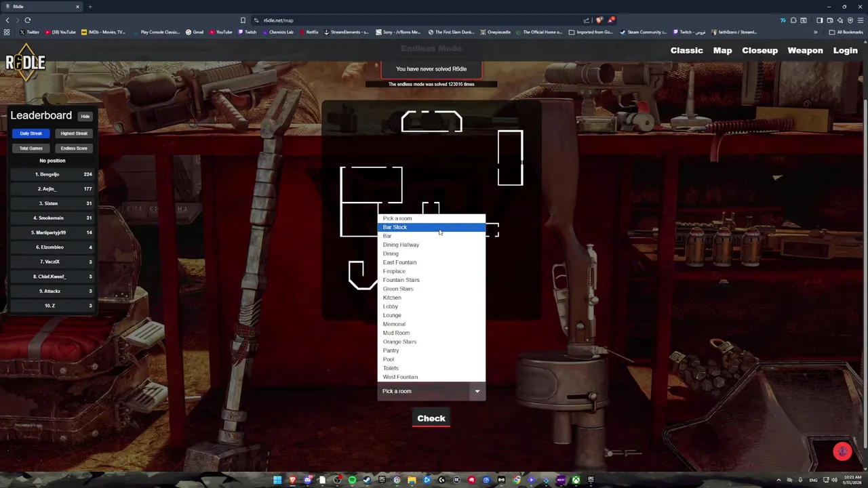The height and width of the screenshot is (488, 868).
Task: Close the R6dle browser tab
Action: [77, 7]
